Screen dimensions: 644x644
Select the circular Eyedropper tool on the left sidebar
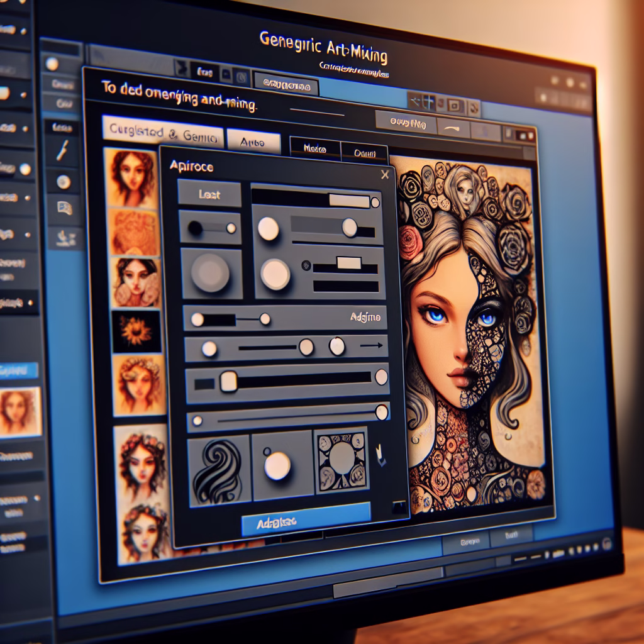point(63,180)
